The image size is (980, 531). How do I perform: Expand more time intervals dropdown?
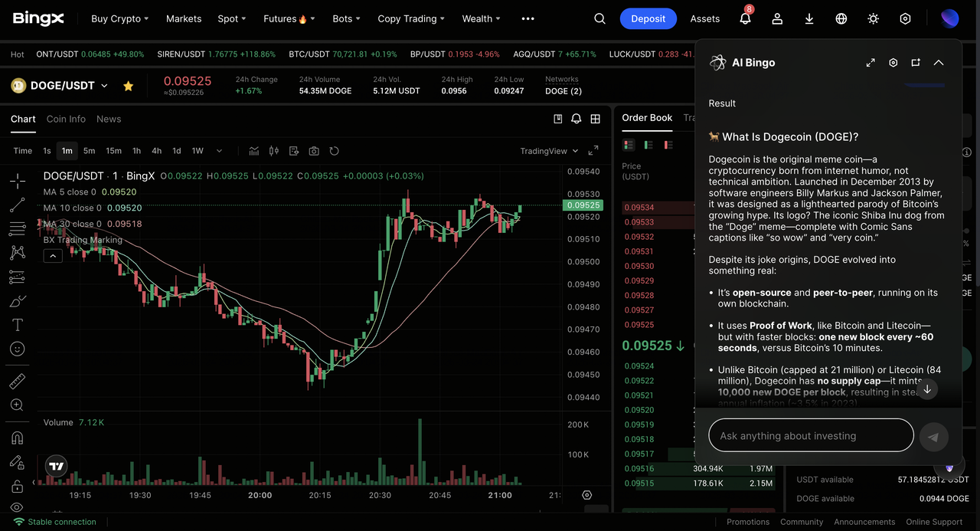pyautogui.click(x=219, y=151)
